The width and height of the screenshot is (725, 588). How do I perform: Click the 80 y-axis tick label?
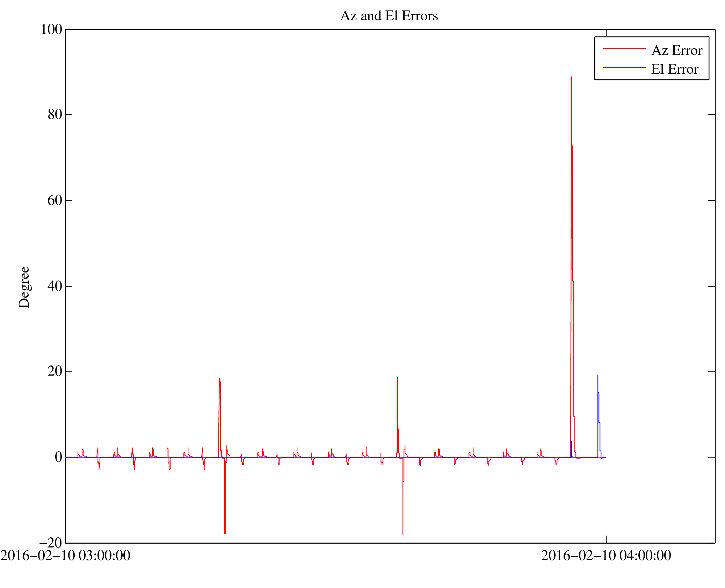pyautogui.click(x=55, y=114)
